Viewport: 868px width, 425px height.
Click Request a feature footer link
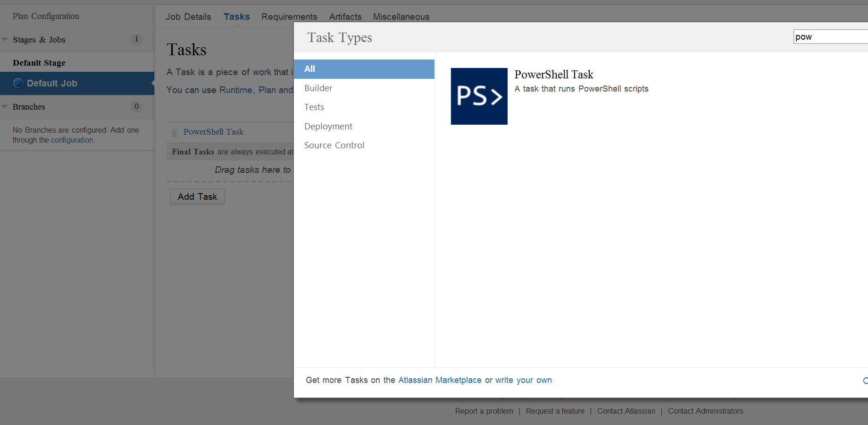[x=555, y=411]
